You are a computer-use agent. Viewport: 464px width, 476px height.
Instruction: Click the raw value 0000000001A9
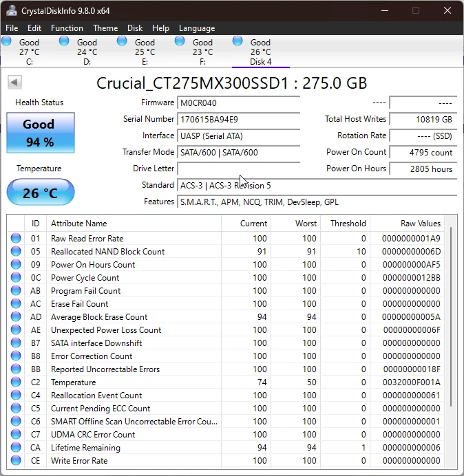[x=411, y=239]
